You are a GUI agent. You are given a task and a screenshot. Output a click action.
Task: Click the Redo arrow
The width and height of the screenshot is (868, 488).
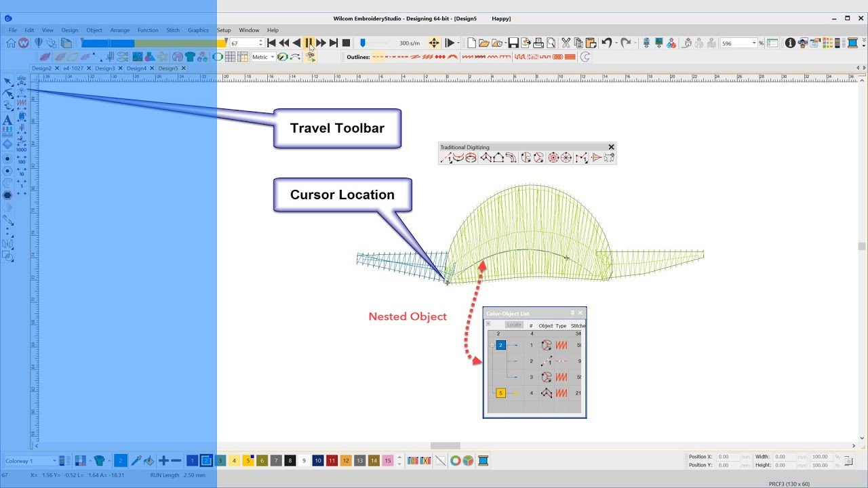pos(625,43)
